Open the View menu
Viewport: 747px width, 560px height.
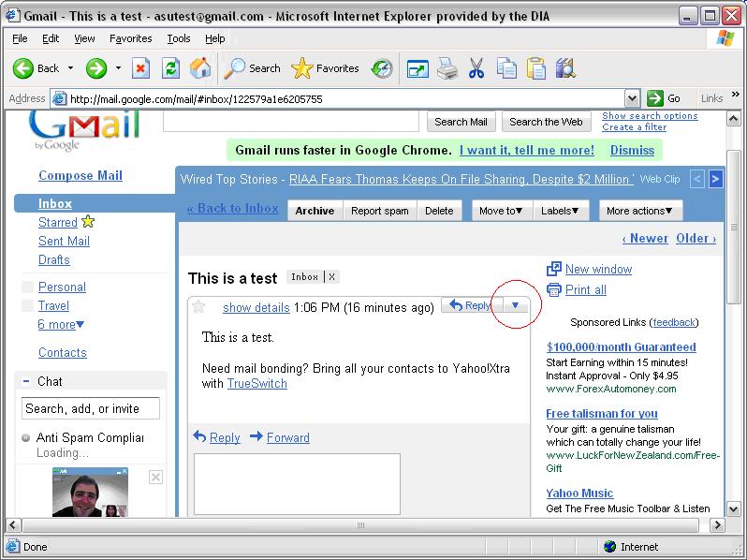(84, 38)
